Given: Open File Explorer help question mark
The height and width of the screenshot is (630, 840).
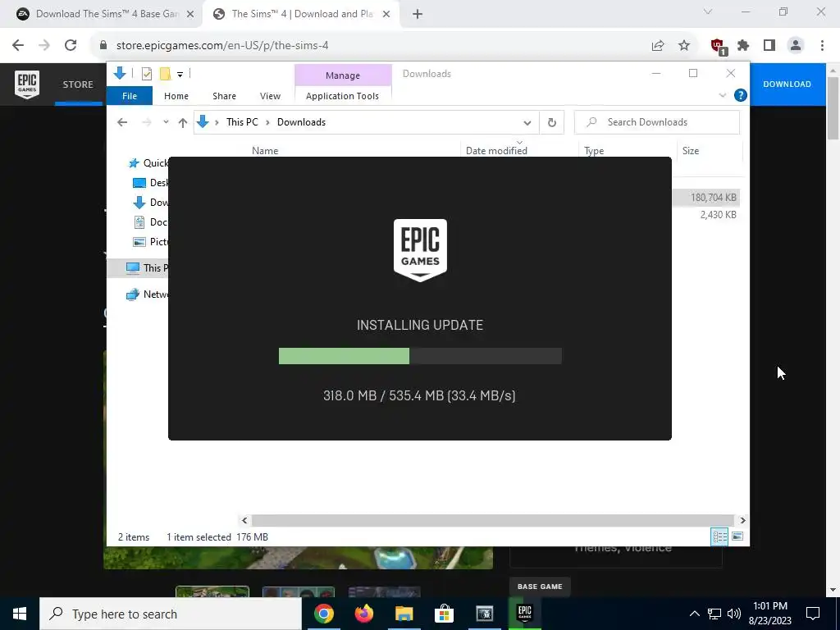Looking at the screenshot, I should point(741,95).
